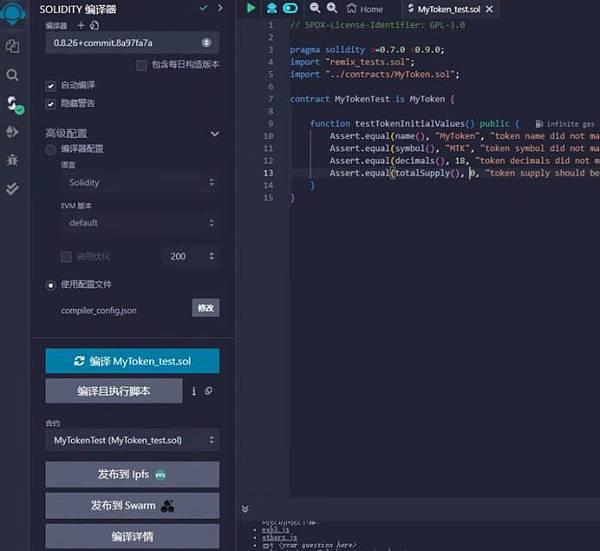Click the green Run script play icon
Viewport: 600px width, 551px height.
coord(251,8)
